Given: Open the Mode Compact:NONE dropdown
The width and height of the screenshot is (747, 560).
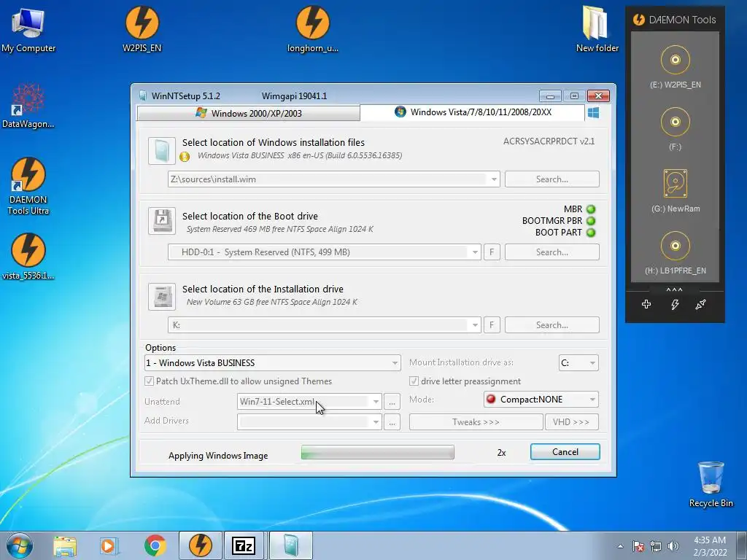Looking at the screenshot, I should 541,400.
